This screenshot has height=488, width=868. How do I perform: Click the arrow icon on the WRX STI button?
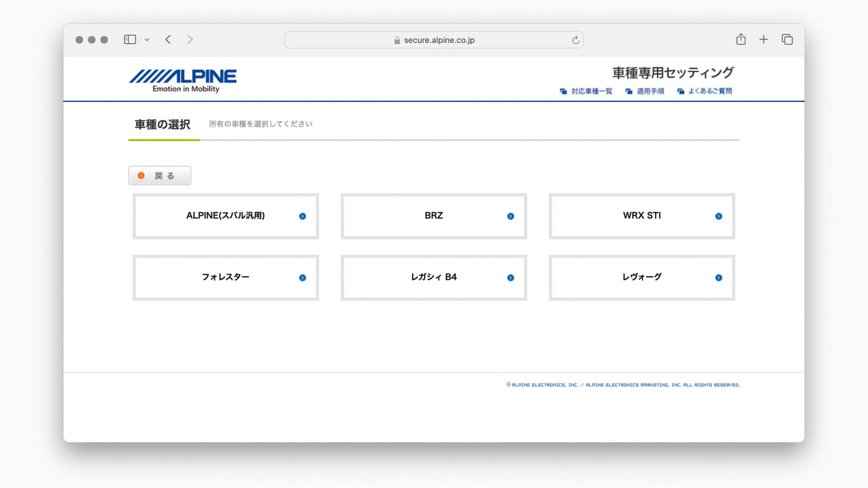pos(719,216)
